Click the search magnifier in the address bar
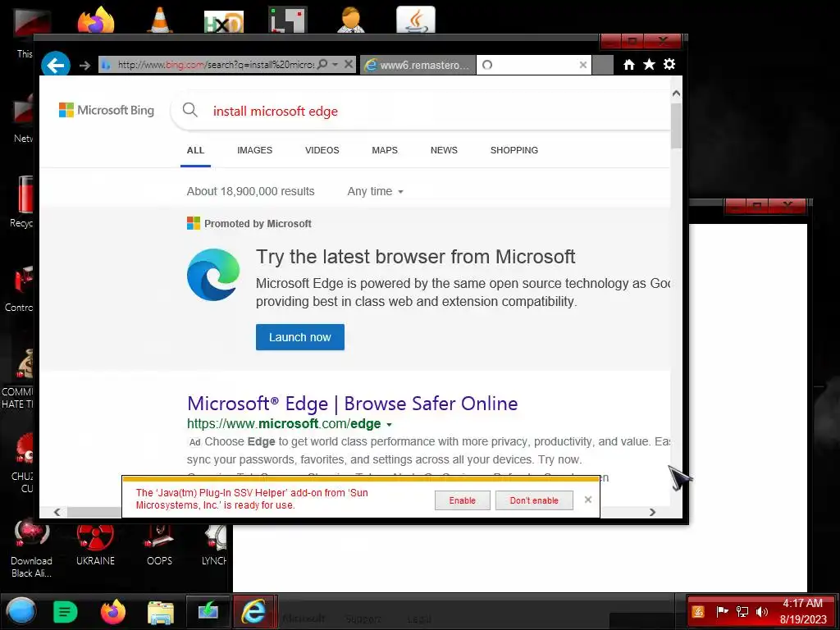840x630 pixels. [x=322, y=64]
